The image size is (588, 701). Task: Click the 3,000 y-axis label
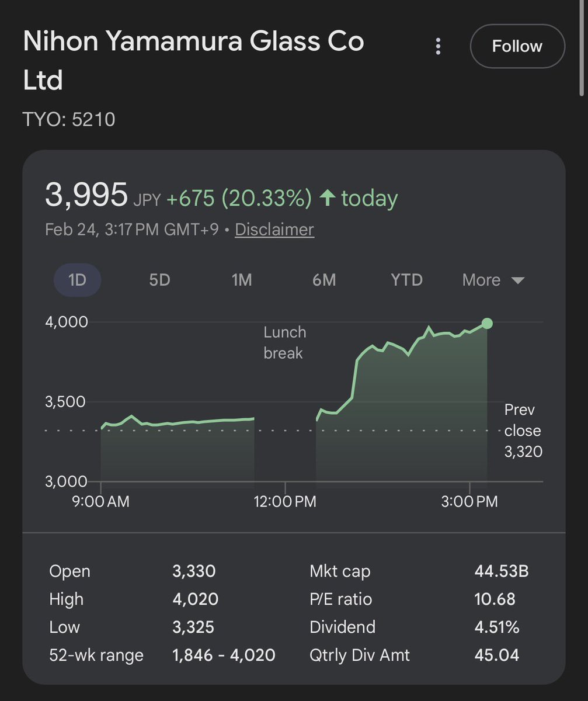66,481
